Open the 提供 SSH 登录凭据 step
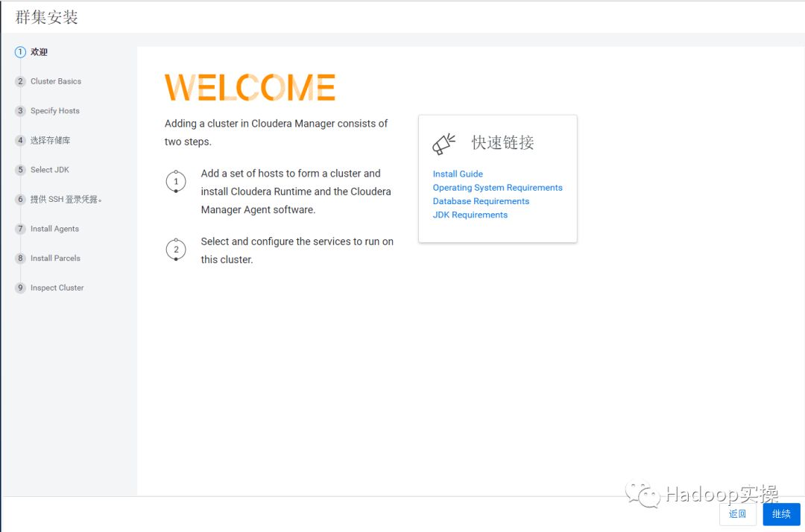 tap(66, 199)
